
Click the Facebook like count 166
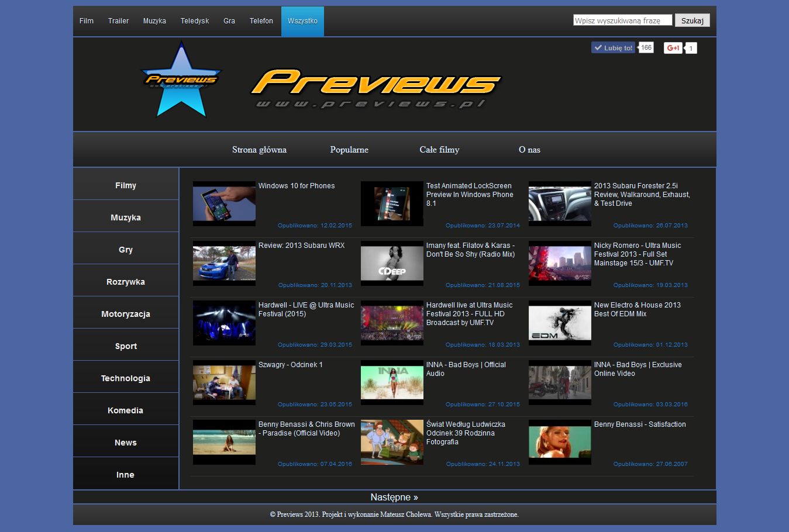tap(646, 47)
